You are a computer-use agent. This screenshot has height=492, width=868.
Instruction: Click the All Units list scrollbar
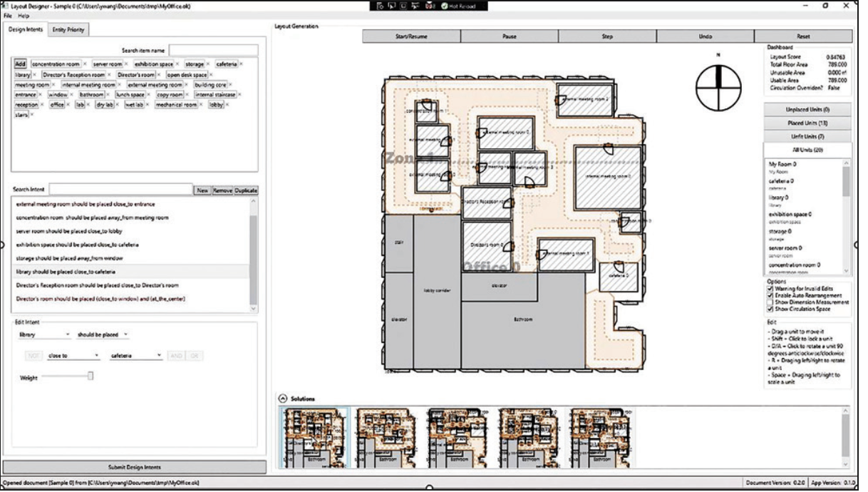click(847, 180)
